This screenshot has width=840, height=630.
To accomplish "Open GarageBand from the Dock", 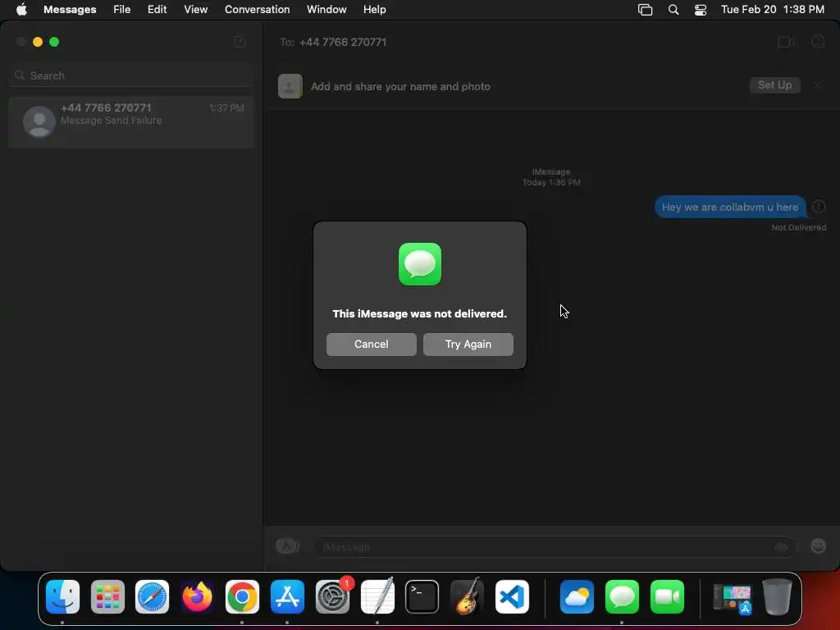I will [x=467, y=596].
